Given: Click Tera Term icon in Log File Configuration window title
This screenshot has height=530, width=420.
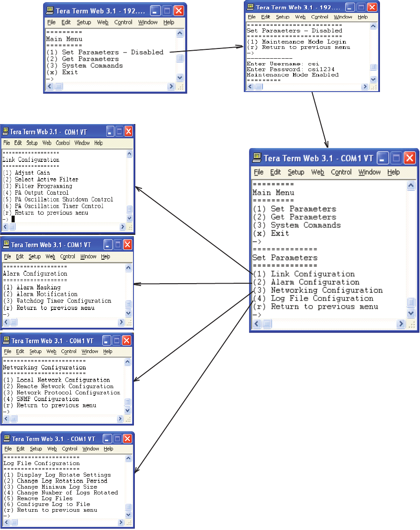Looking at the screenshot, I should pos(7,439).
